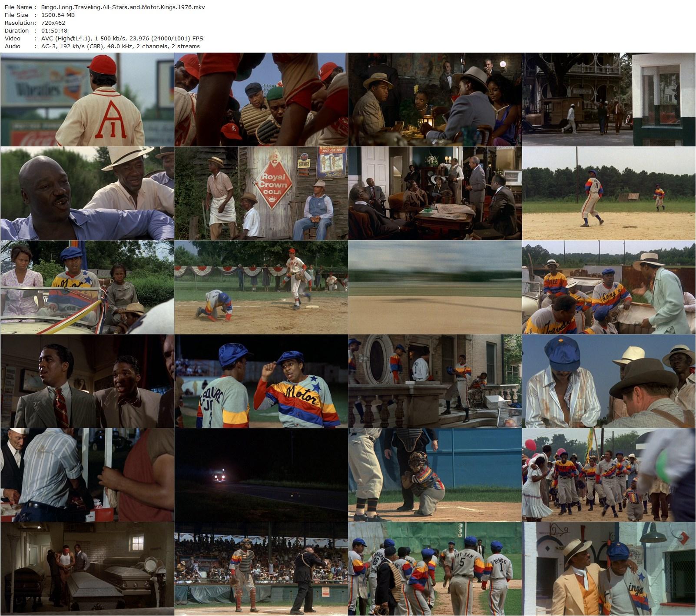Open the Royal Crown Cola sign thumbnail
This screenshot has width=696, height=616.
261,193
